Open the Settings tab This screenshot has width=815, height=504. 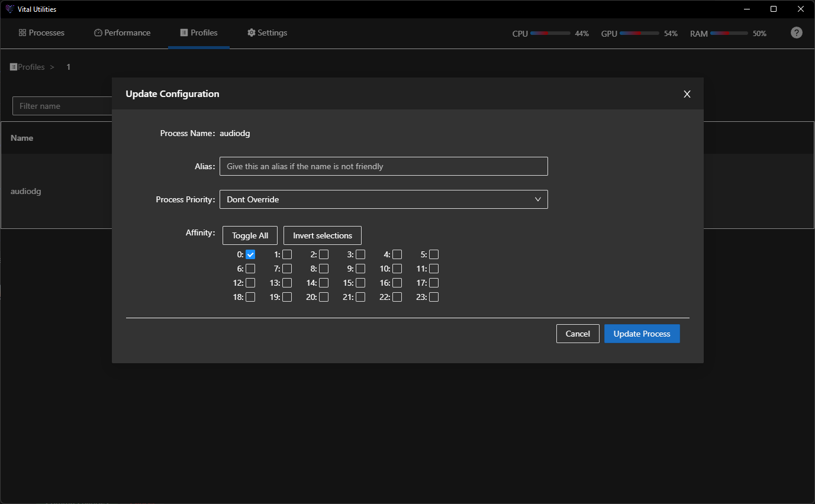coord(268,33)
